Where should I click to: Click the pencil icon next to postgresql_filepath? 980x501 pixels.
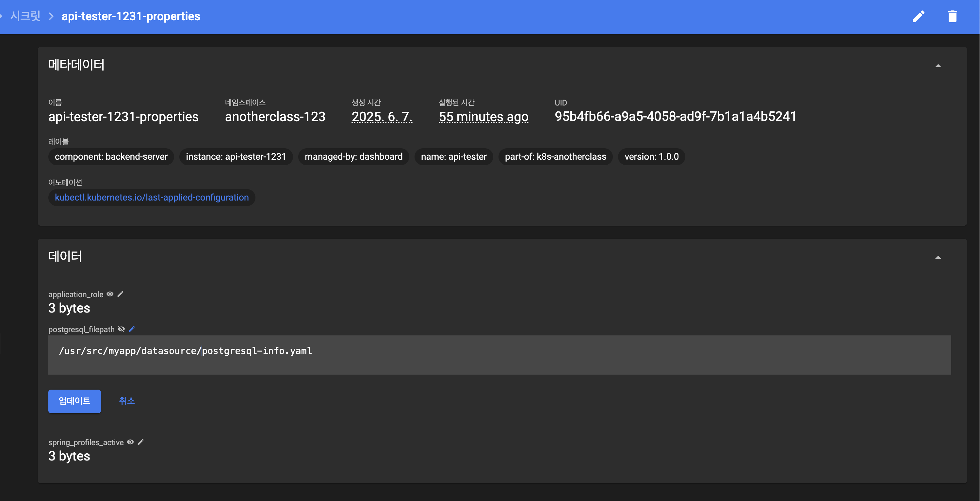pos(132,329)
